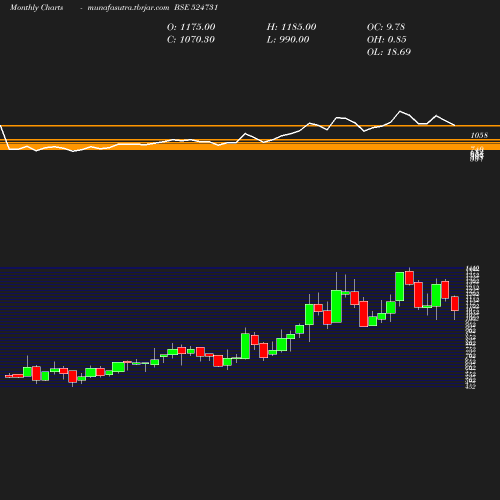Image resolution: width=500 pixels, height=500 pixels.
Task: Click the OC: 9.78 value
Action: pos(386,27)
